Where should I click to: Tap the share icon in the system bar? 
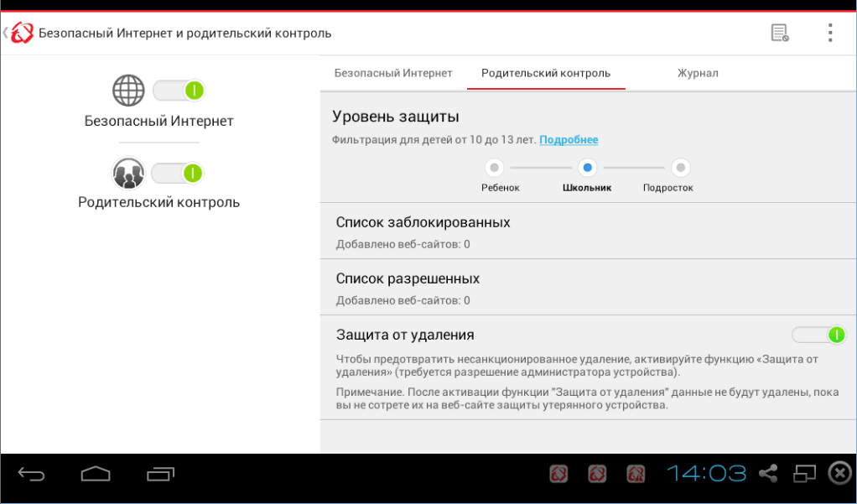coord(768,474)
